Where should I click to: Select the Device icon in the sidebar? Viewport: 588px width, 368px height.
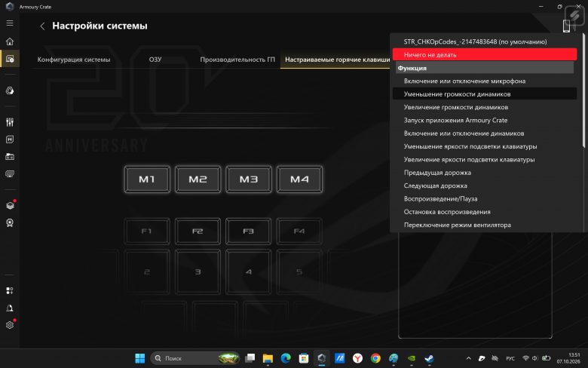tap(10, 59)
